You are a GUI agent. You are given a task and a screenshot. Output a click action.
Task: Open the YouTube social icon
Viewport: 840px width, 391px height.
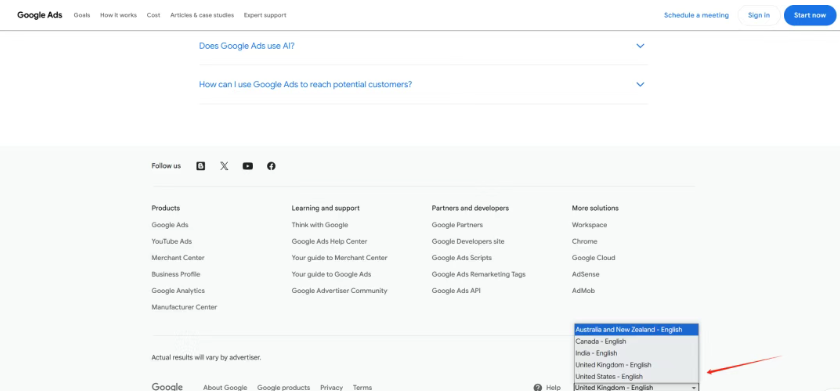coord(248,166)
